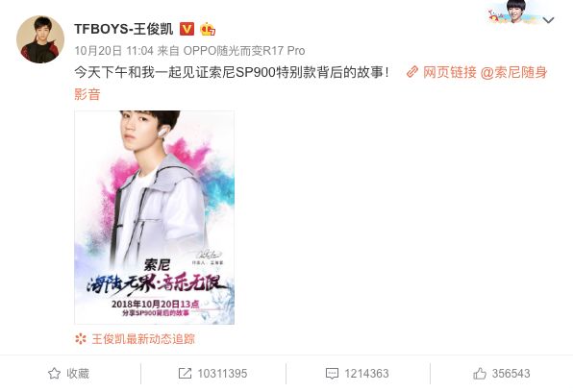Click the user's avatar photo
Viewport: 573px width, 392px height.
click(40, 39)
